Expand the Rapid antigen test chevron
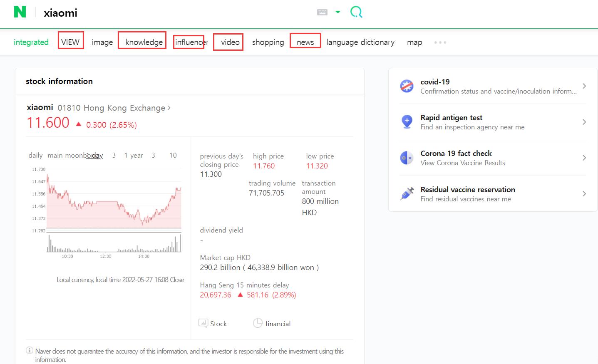Viewport: 598px width, 364px height. click(584, 122)
